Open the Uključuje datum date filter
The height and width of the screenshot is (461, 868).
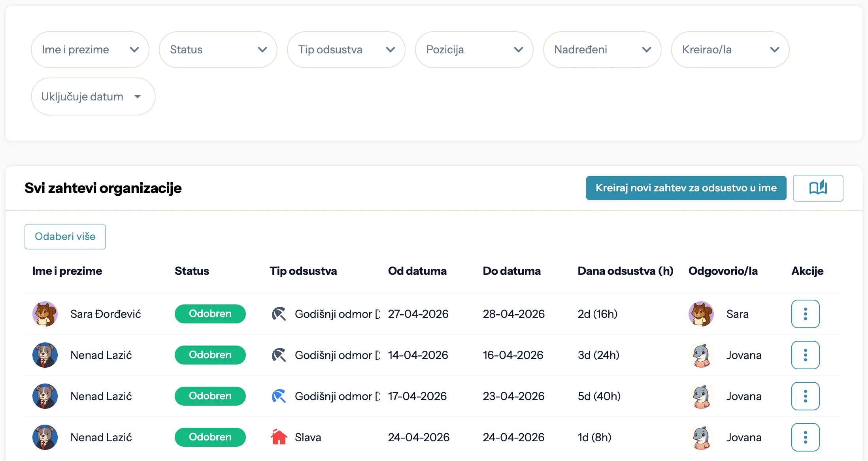(x=93, y=96)
